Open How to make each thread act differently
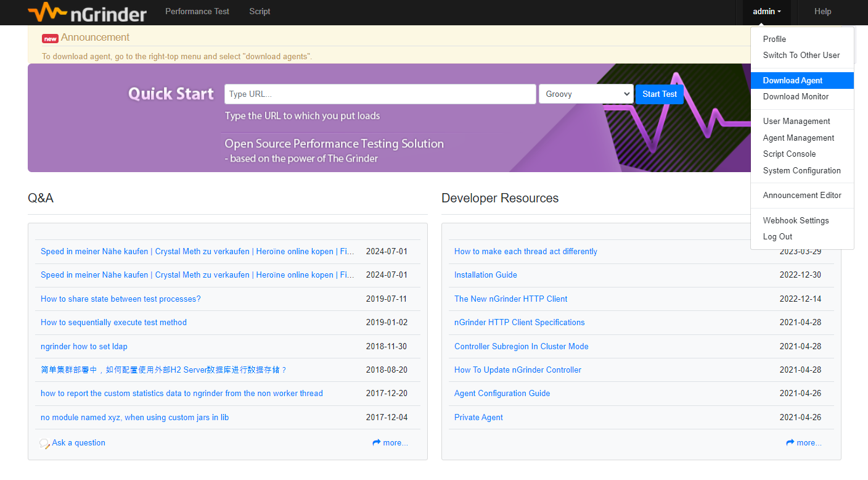 tap(526, 251)
